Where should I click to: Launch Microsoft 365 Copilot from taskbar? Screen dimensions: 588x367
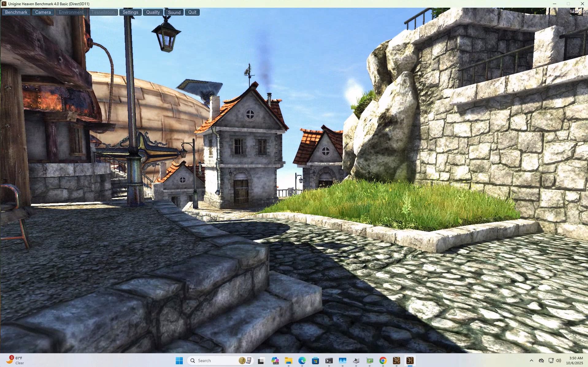275,361
